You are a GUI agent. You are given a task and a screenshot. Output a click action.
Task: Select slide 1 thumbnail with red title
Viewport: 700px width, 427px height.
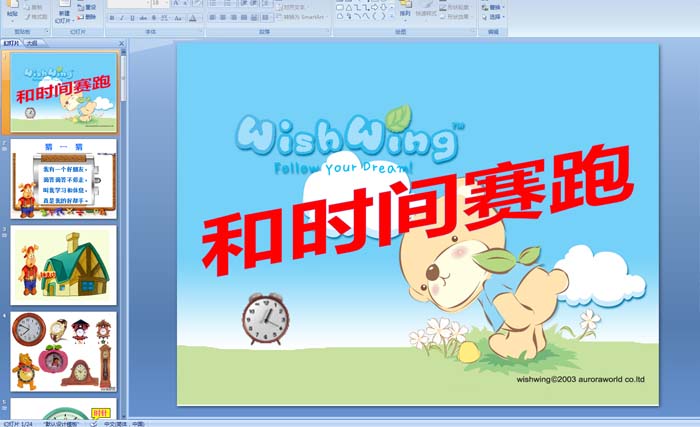click(64, 92)
